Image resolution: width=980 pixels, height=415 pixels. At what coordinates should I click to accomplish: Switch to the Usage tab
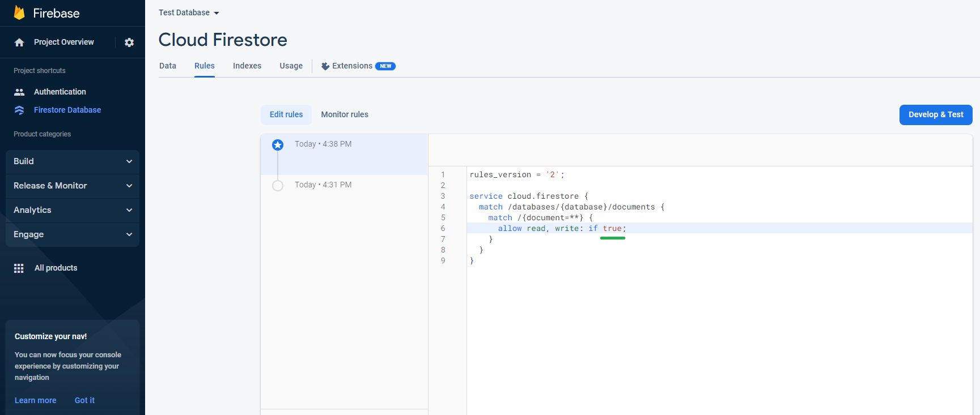point(291,66)
